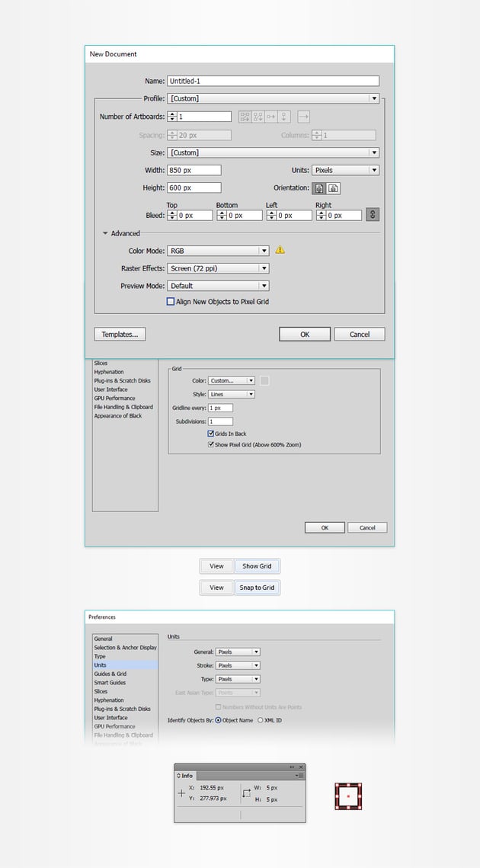The image size is (480, 868).
Task: Open the Color Mode dropdown
Action: [218, 251]
